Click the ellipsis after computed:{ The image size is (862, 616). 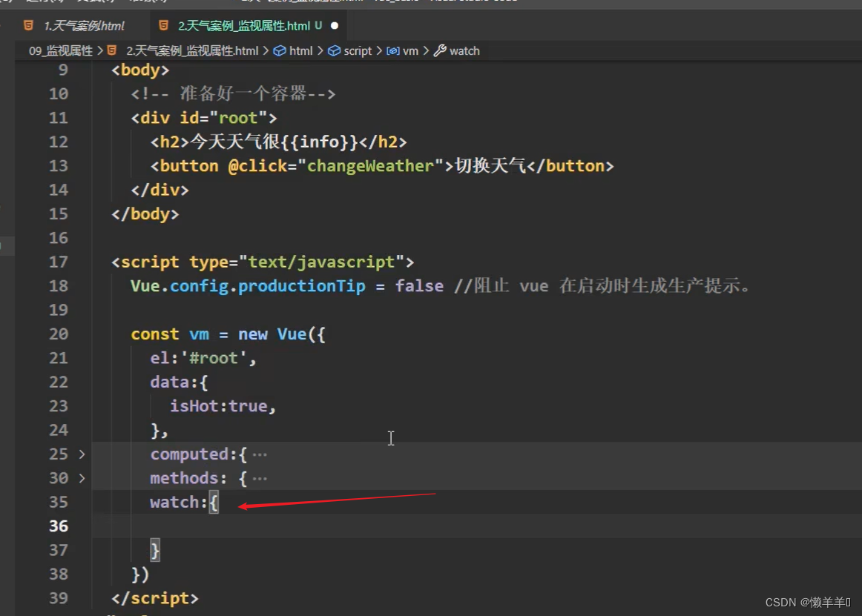tap(260, 454)
